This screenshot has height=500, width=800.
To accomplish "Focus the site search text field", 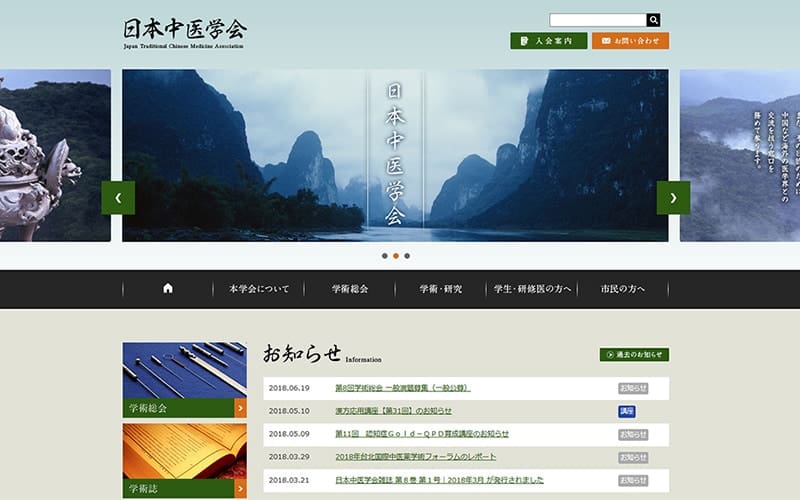I will coord(598,20).
